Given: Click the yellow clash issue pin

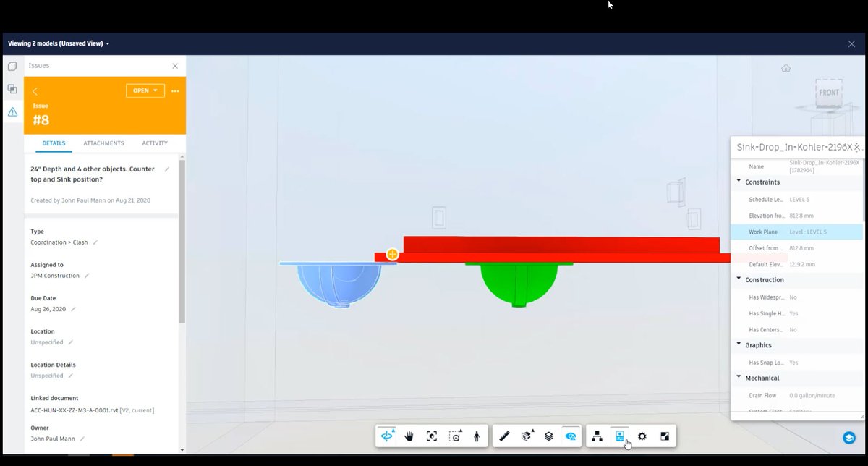Looking at the screenshot, I should point(392,254).
